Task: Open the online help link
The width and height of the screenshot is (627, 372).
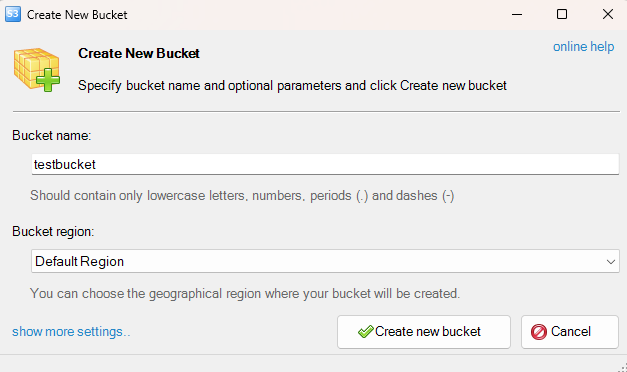Action: pyautogui.click(x=583, y=46)
